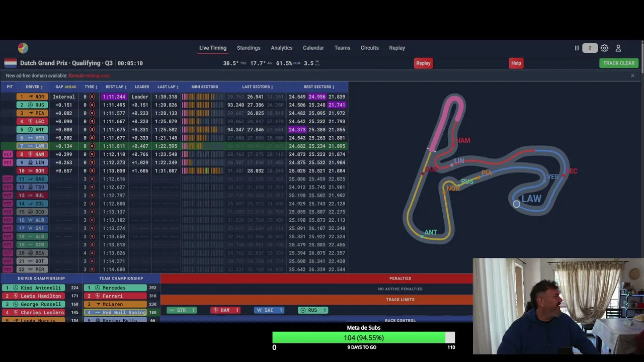
Task: Select the HAM driver badge in timing table
Action: (32, 154)
